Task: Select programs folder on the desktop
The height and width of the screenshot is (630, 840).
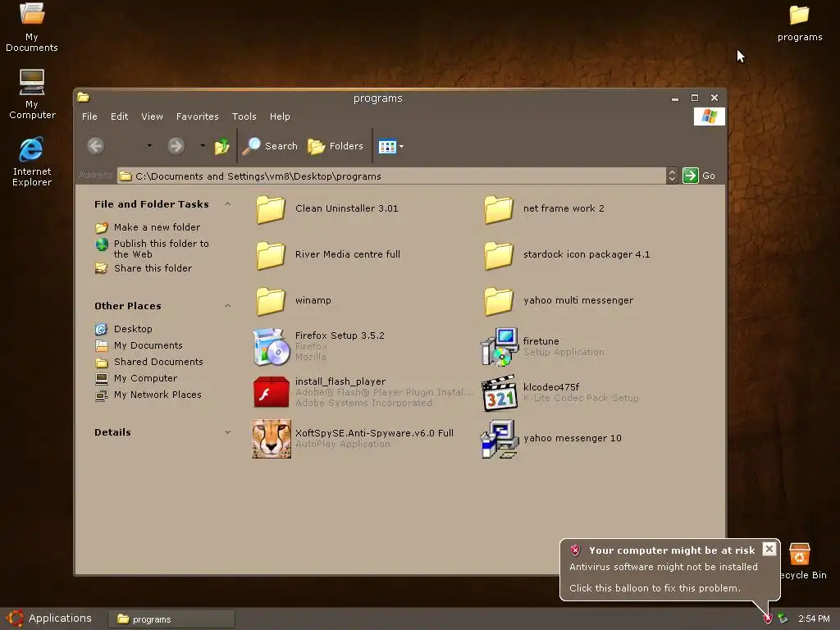Action: click(x=799, y=24)
